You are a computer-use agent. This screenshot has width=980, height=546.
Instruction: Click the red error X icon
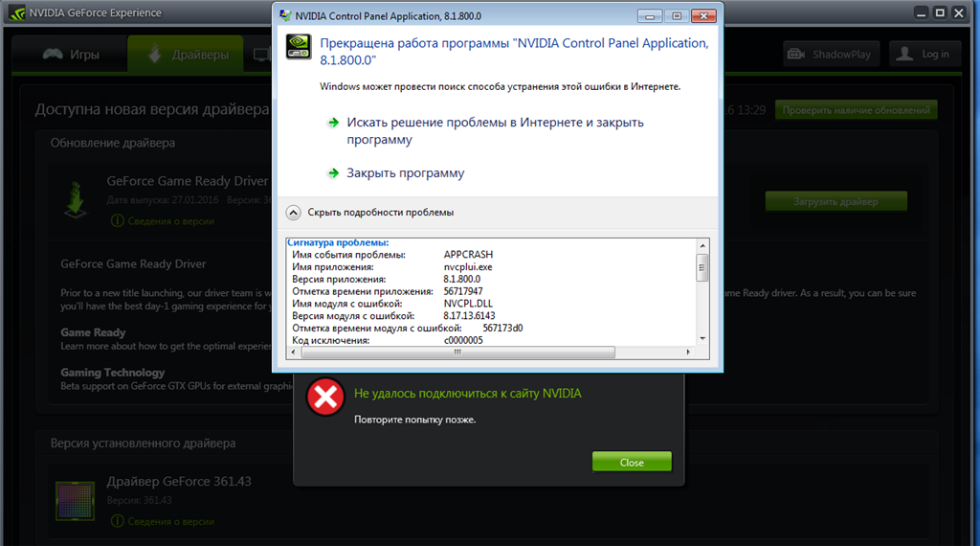(x=325, y=397)
